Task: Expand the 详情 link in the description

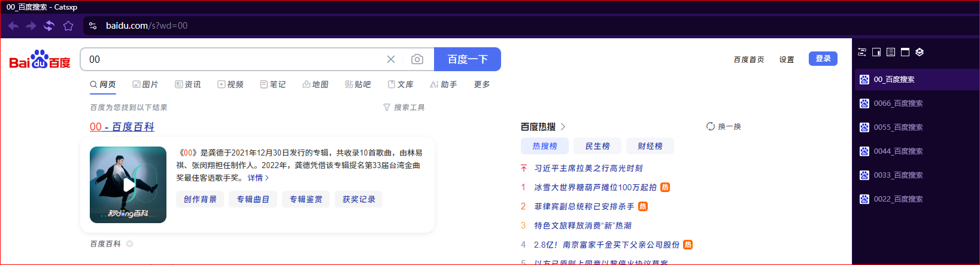Action: click(258, 178)
